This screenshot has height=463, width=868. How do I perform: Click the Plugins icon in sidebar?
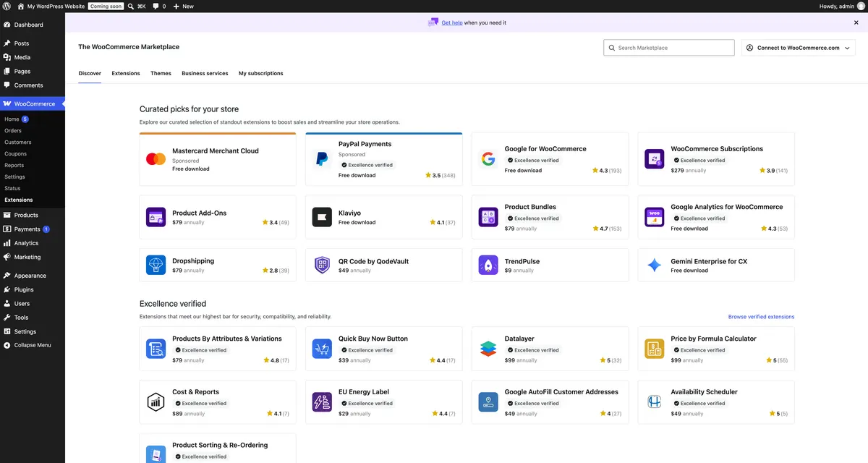click(7, 289)
